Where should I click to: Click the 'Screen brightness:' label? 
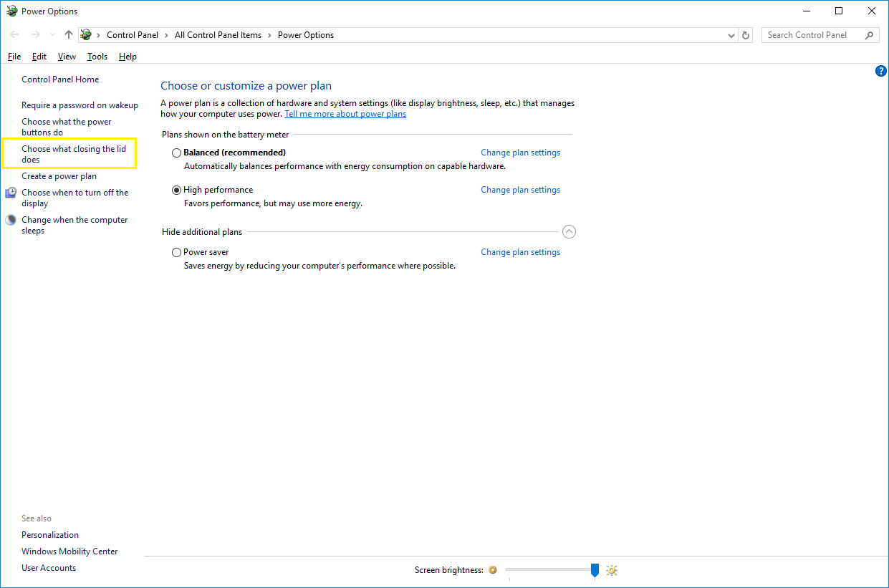[449, 570]
